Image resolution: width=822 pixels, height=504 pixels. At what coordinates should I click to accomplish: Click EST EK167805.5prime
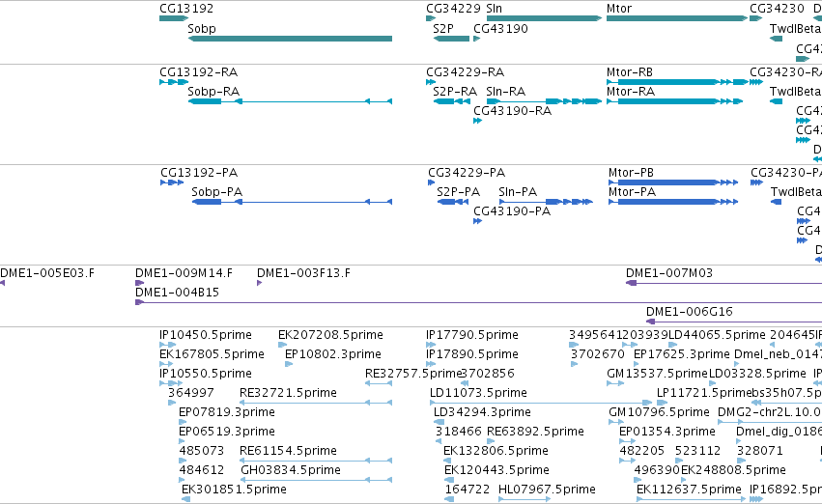[212, 354]
